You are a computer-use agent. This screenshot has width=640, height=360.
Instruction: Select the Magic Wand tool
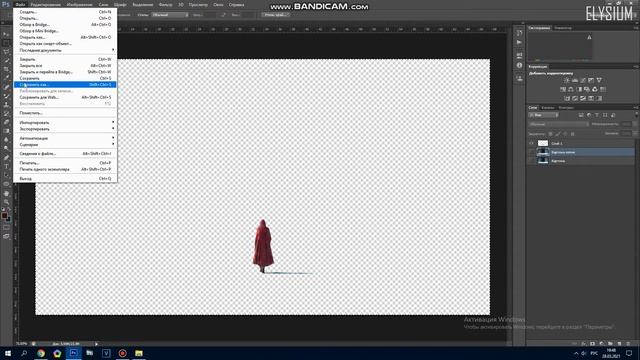[6, 61]
